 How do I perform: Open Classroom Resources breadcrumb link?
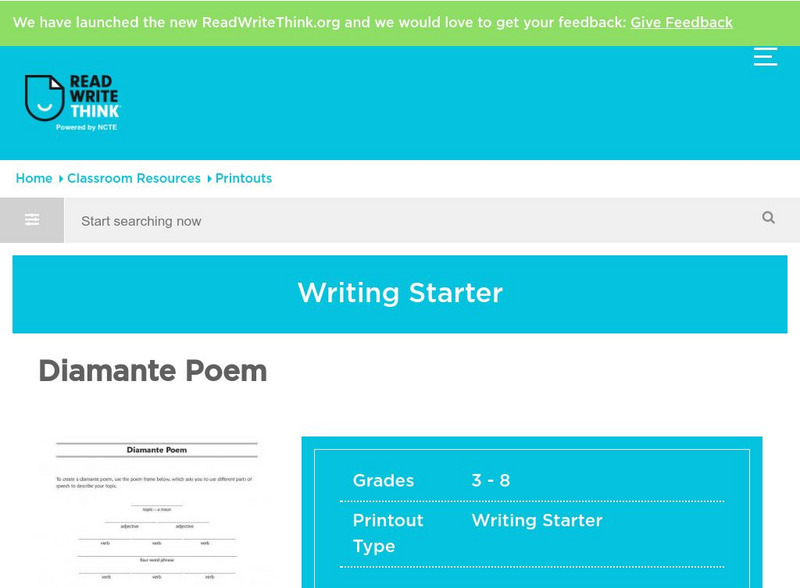point(134,178)
